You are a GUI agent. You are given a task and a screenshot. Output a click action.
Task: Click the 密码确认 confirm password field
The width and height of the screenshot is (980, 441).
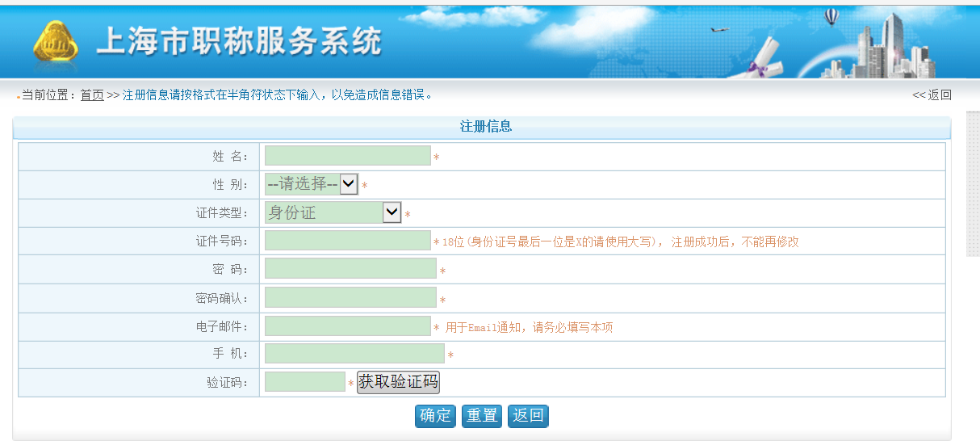tap(350, 298)
